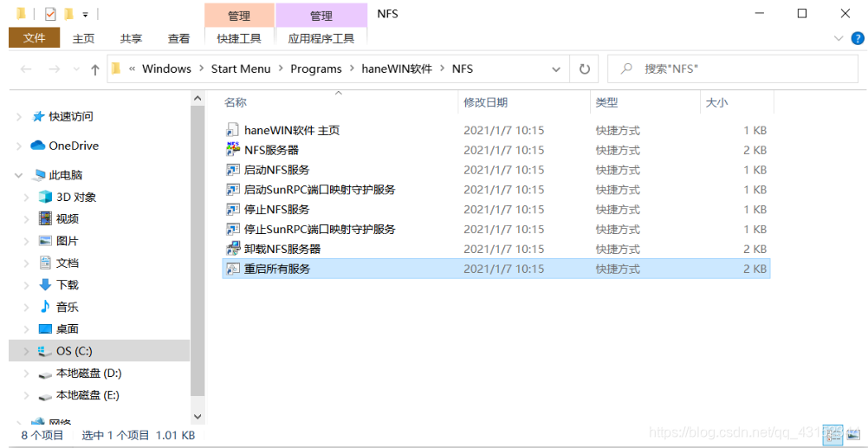The height and width of the screenshot is (448, 868).
Task: Click the haneWIN软件 主页 shortcut icon
Action: point(232,131)
